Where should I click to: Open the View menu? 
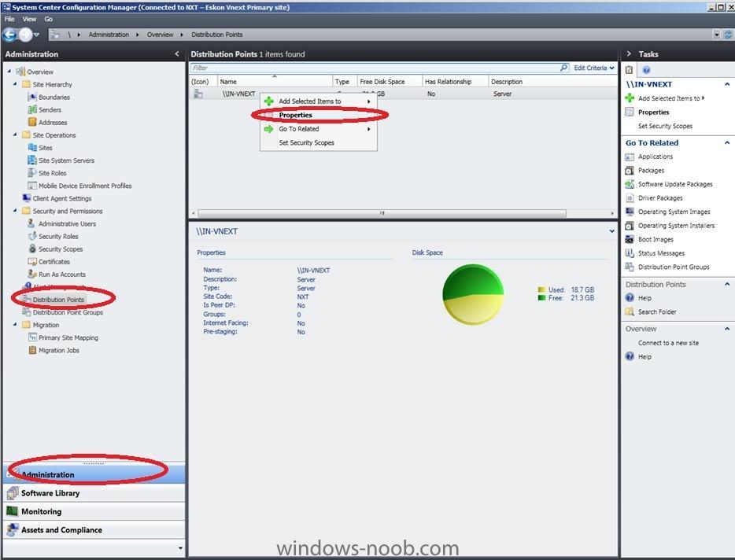point(29,19)
